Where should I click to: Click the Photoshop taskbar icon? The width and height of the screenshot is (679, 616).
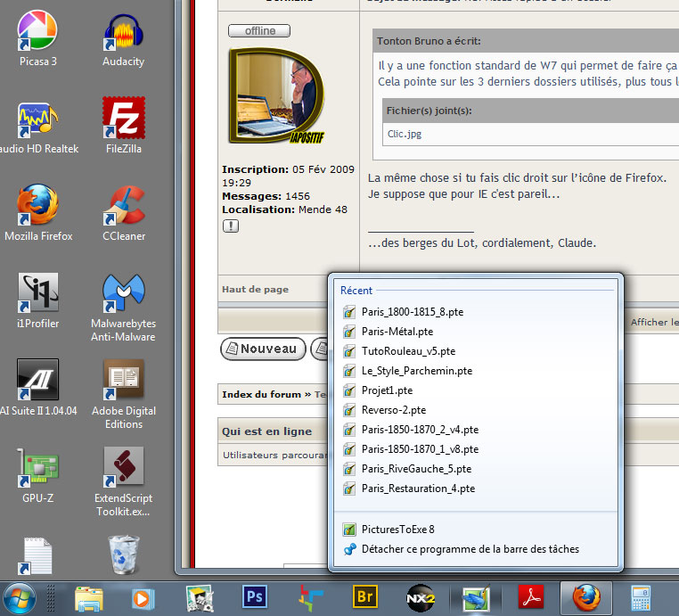pos(256,596)
